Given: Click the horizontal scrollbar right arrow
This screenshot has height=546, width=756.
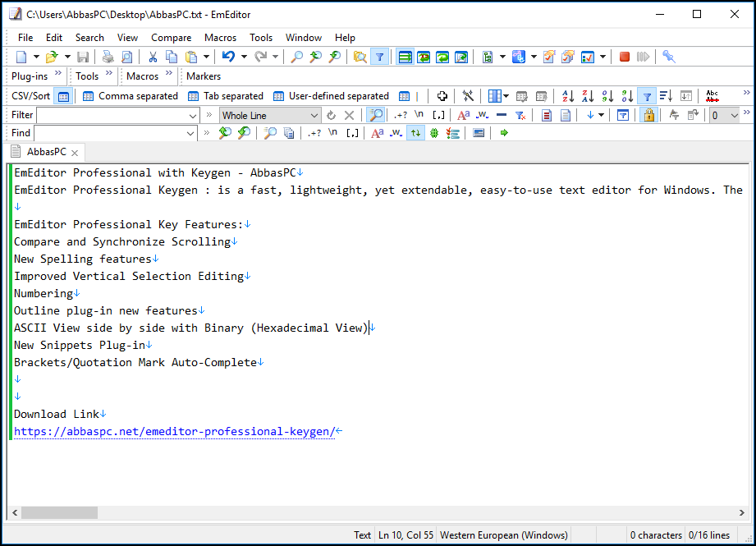Looking at the screenshot, I should click(x=741, y=512).
